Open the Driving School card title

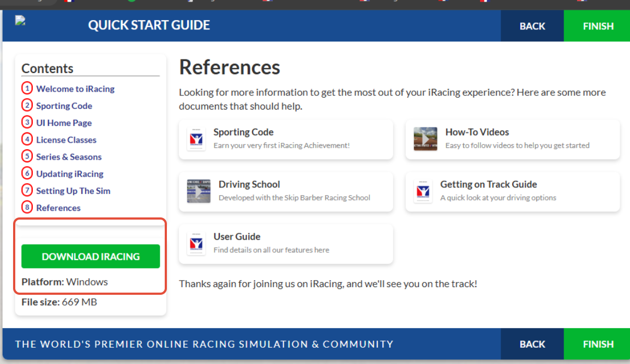tap(249, 184)
